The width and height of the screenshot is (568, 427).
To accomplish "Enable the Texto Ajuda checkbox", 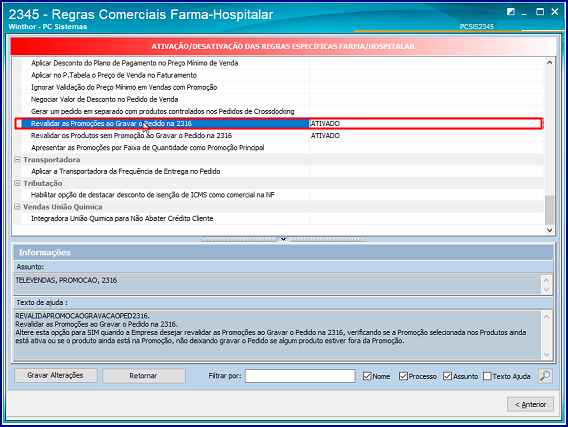I will [487, 376].
